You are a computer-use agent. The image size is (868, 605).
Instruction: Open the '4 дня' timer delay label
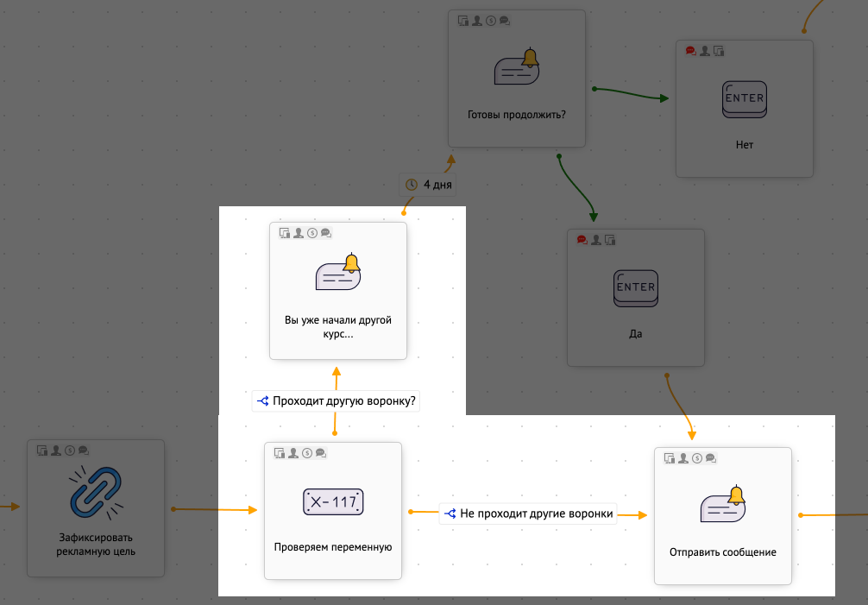point(428,185)
